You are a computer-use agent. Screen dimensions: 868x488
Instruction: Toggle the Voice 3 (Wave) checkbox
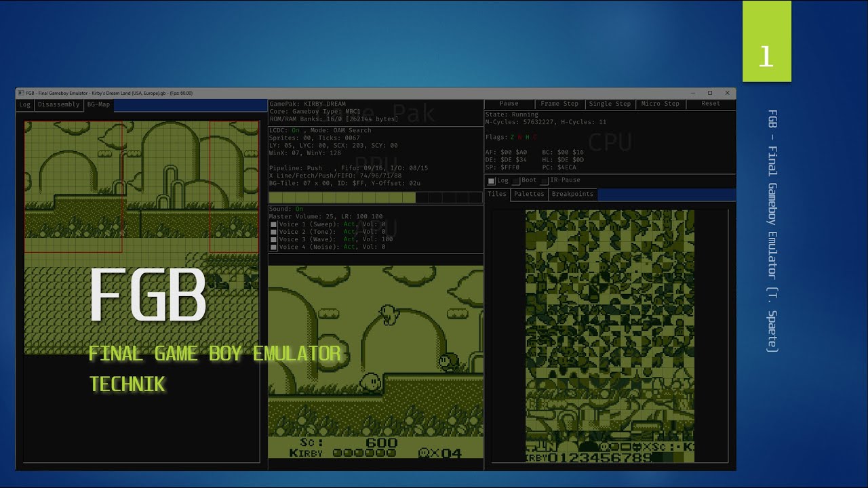[x=273, y=239]
